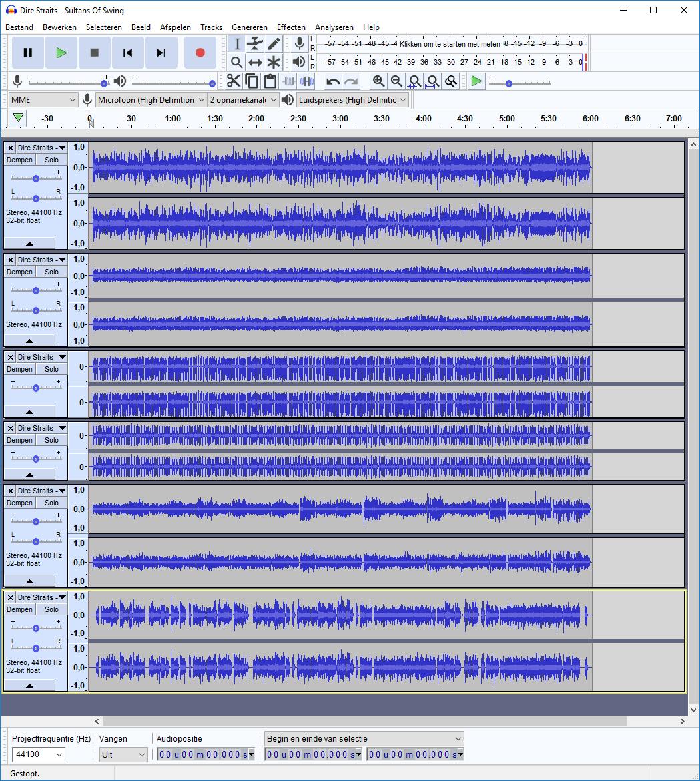Adjust the gain slider on the first track
Image resolution: width=700 pixels, height=781 pixels.
[35, 177]
